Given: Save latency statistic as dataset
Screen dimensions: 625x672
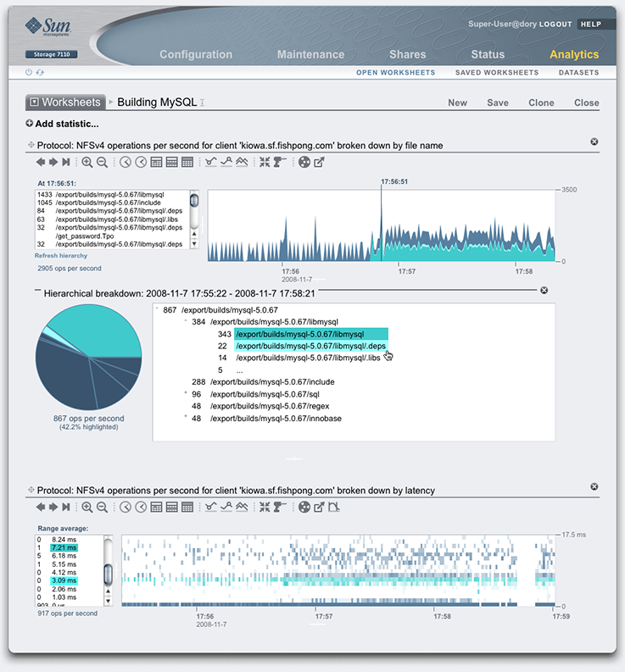Looking at the screenshot, I should coord(304,507).
